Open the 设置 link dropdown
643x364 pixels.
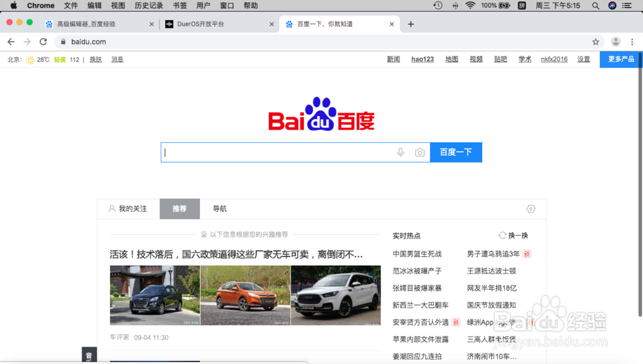tap(584, 59)
